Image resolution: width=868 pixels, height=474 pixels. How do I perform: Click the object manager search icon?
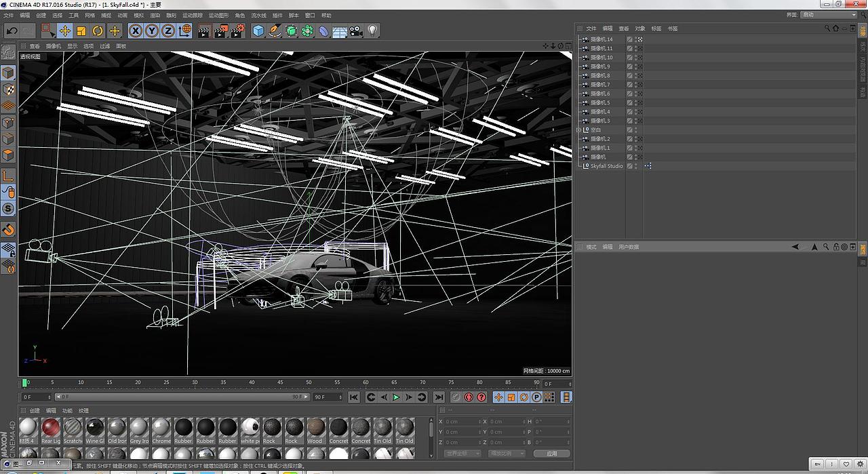(827, 28)
